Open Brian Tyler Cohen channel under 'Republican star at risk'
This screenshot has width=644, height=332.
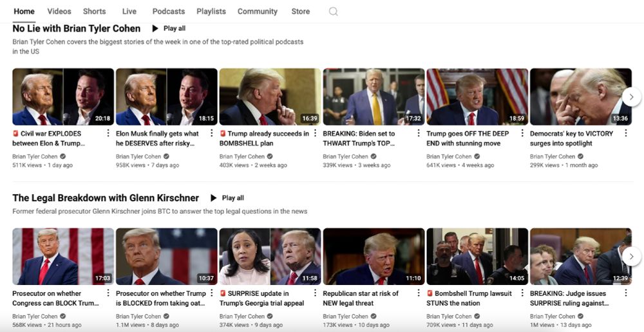point(345,316)
